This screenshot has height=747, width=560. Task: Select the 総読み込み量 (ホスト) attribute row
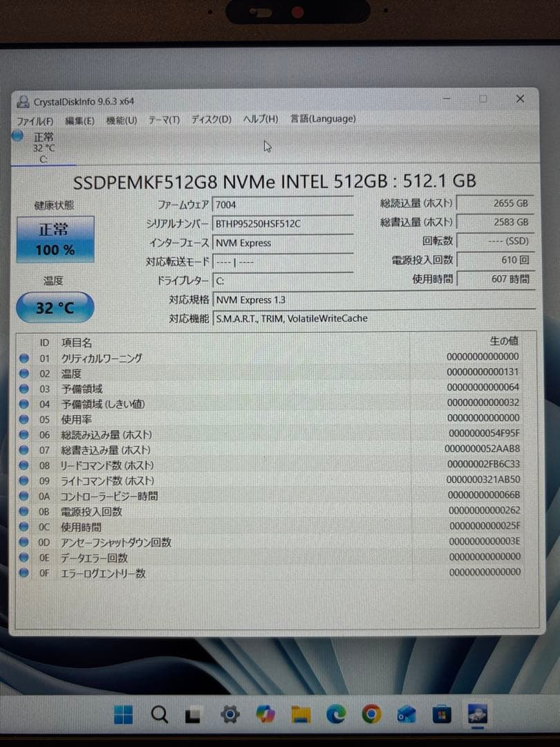click(x=270, y=434)
